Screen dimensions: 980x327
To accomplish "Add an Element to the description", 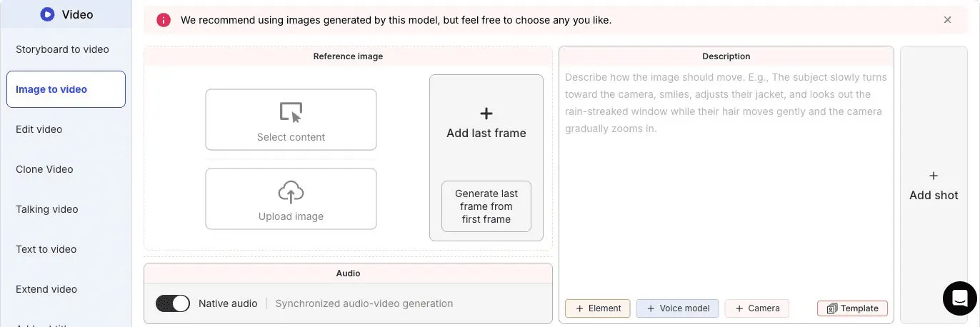I will (x=598, y=308).
